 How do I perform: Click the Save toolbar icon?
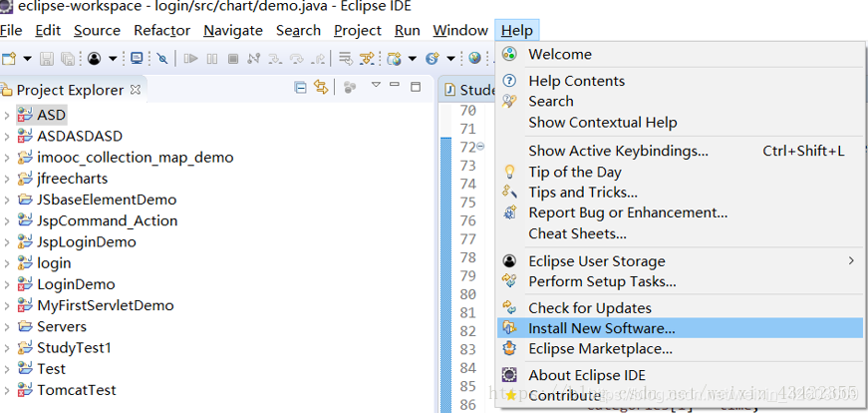[47, 58]
